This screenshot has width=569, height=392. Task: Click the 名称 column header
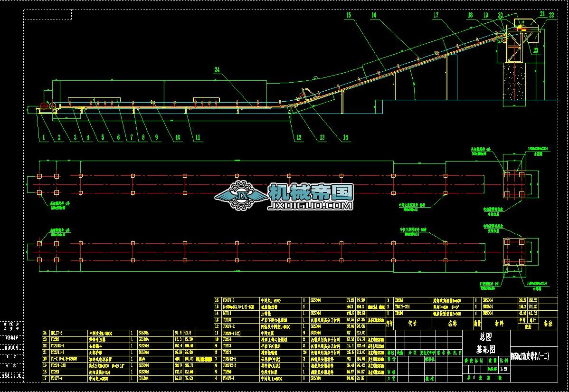pos(453,323)
